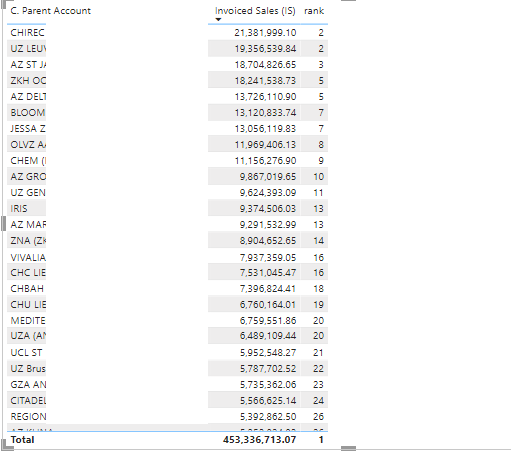511x459 pixels.
Task: Select the CHC LIE account name cell
Action: 28,273
